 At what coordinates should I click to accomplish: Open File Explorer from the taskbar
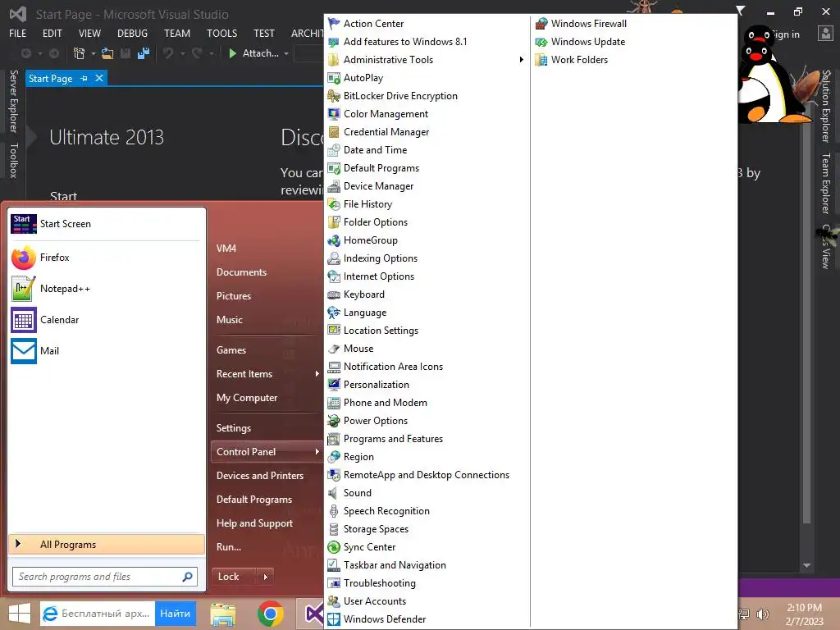[x=223, y=614]
